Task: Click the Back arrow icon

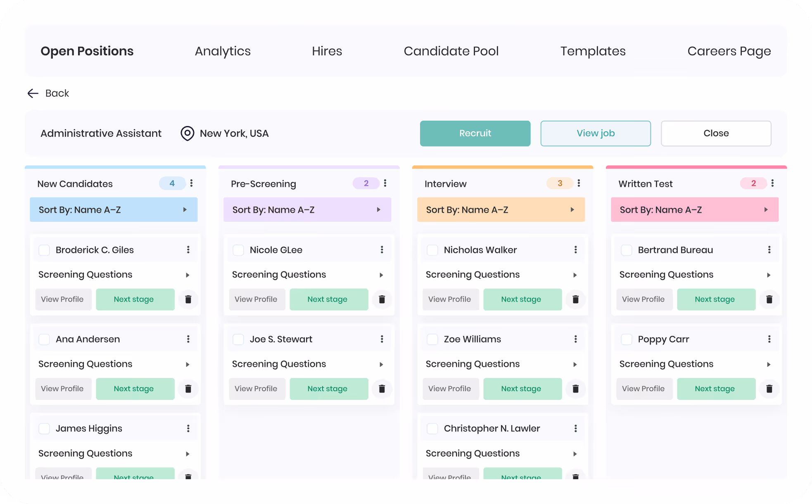Action: 33,93
